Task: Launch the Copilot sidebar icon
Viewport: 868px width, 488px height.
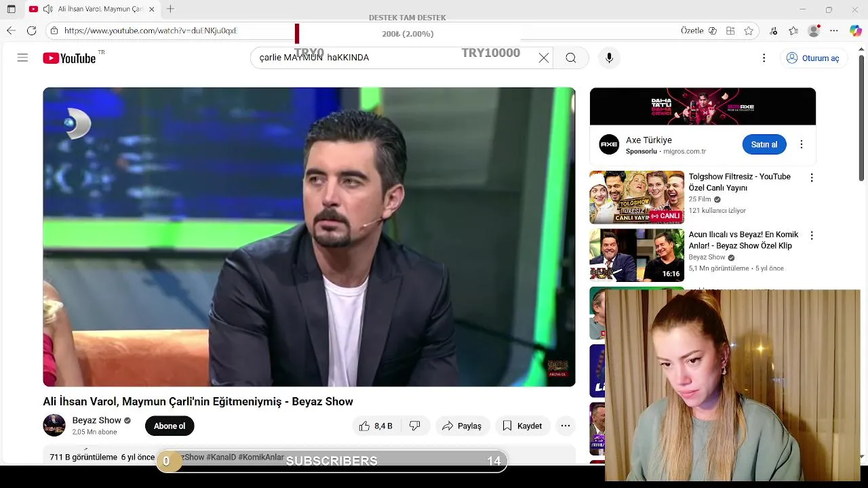Action: click(x=856, y=30)
